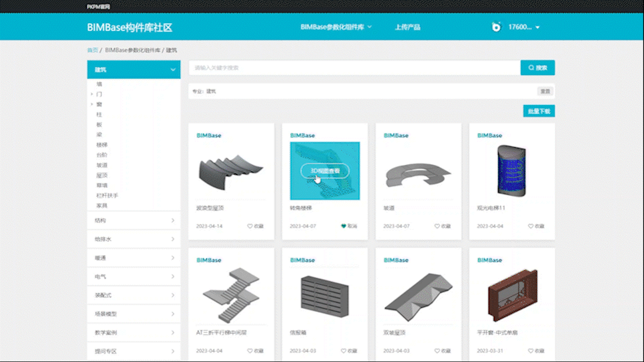Viewport: 644px width, 362px height.
Task: Open the 坡道 ramp model thumbnail
Action: tap(419, 171)
